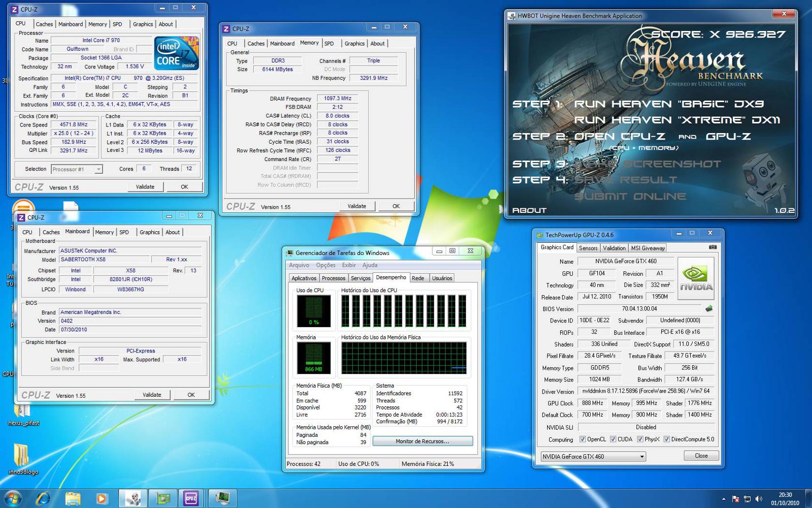The image size is (812, 508).
Task: Show hidden tray icons arrow
Action: 724,499
